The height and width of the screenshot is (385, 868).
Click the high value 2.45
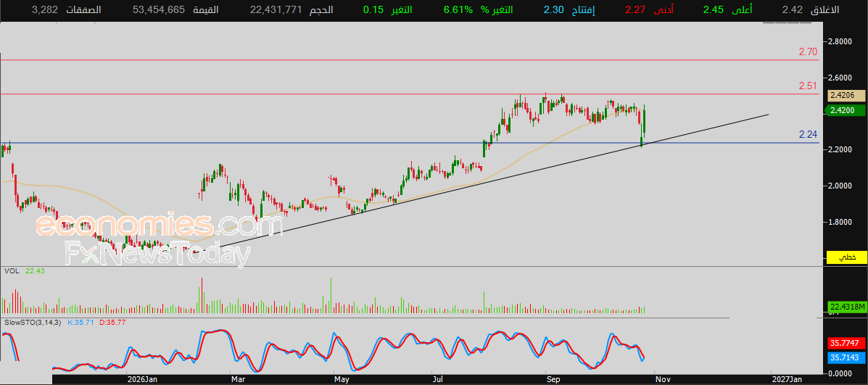(x=714, y=9)
